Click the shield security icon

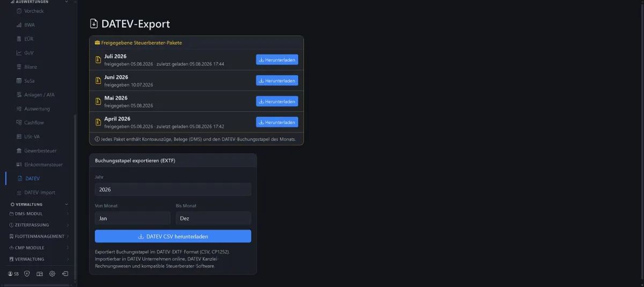[x=27, y=274]
